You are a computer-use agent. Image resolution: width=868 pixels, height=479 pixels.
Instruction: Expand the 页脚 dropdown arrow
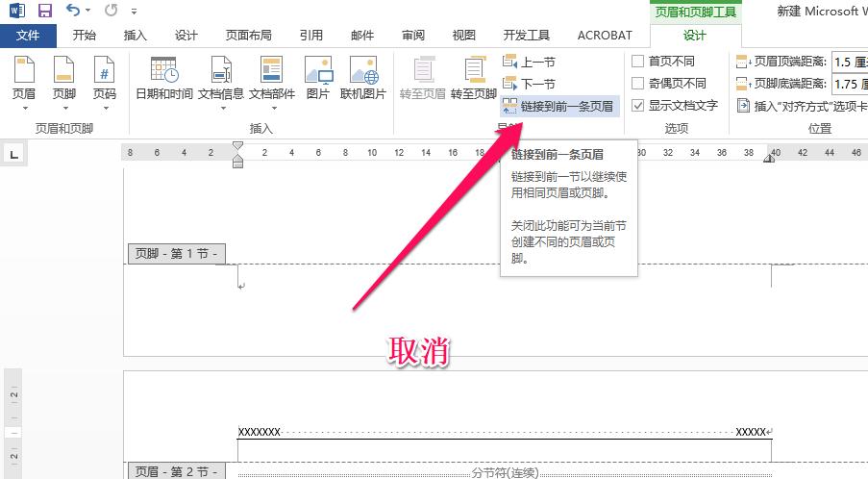(x=64, y=108)
